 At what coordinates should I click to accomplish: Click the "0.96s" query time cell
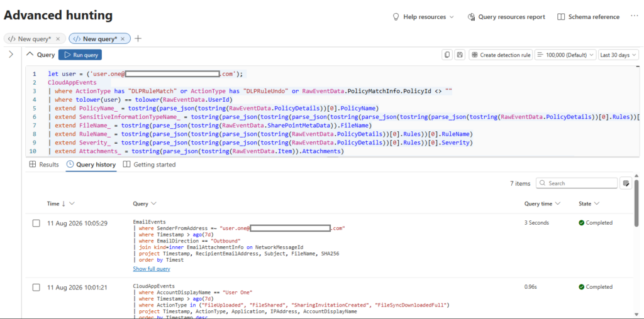point(530,286)
